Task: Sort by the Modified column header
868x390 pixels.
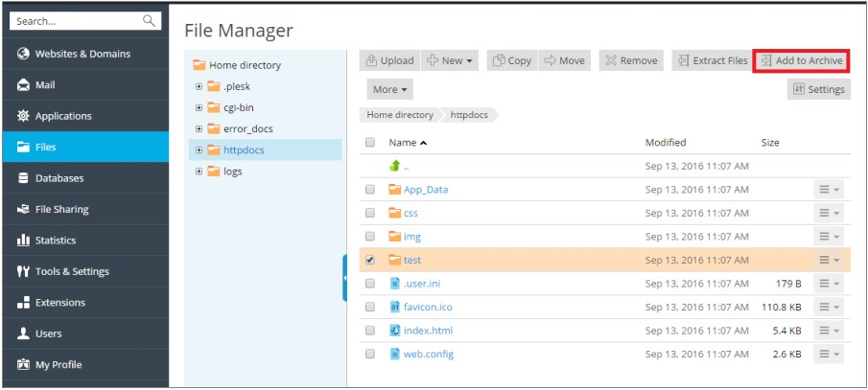Action: 666,142
